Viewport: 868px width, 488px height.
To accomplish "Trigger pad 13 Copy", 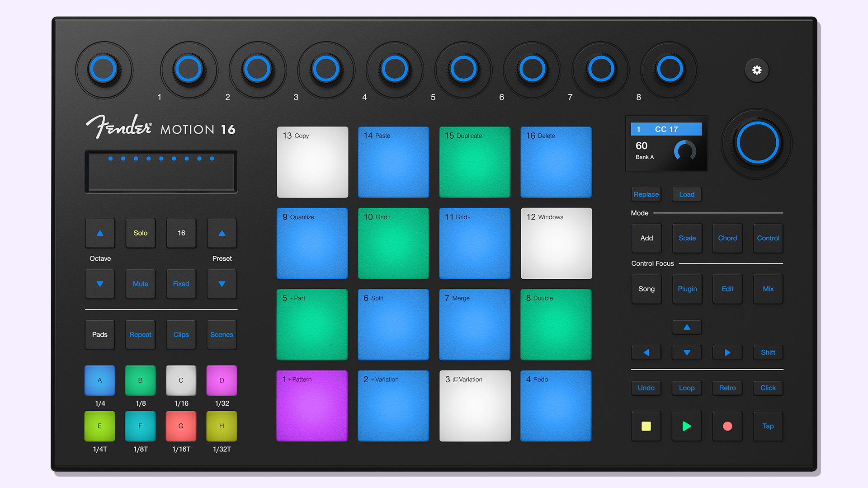I will pos(312,162).
